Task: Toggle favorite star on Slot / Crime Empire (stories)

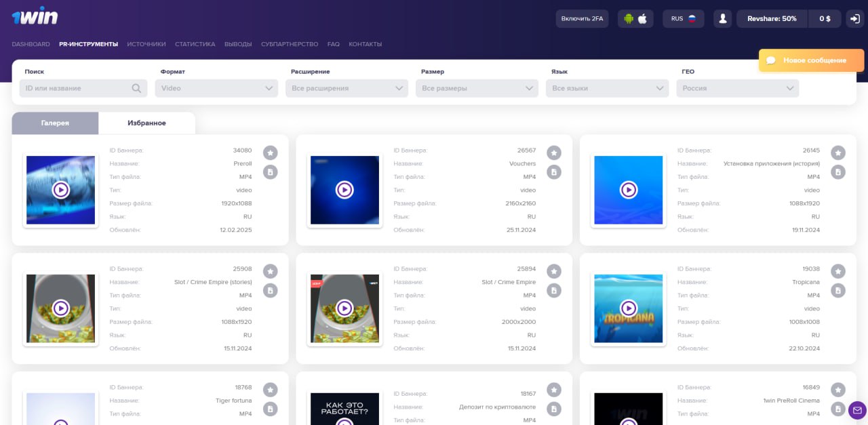Action: coord(271,271)
